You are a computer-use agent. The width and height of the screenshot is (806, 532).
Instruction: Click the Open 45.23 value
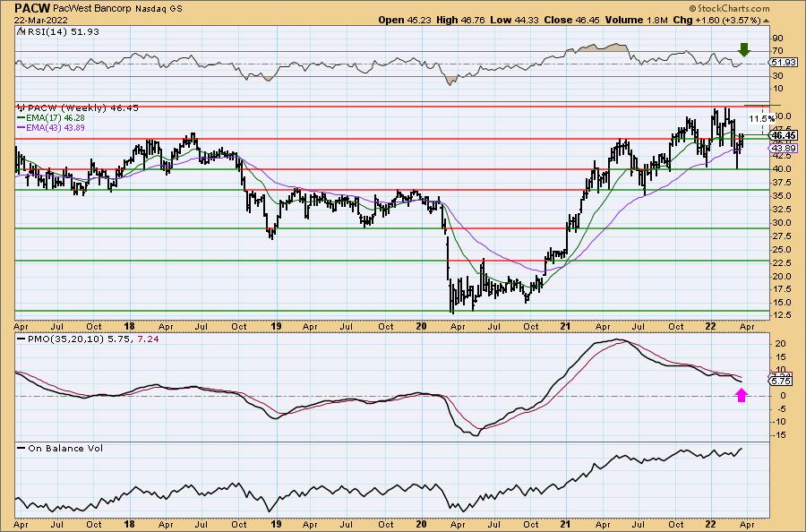[406, 20]
